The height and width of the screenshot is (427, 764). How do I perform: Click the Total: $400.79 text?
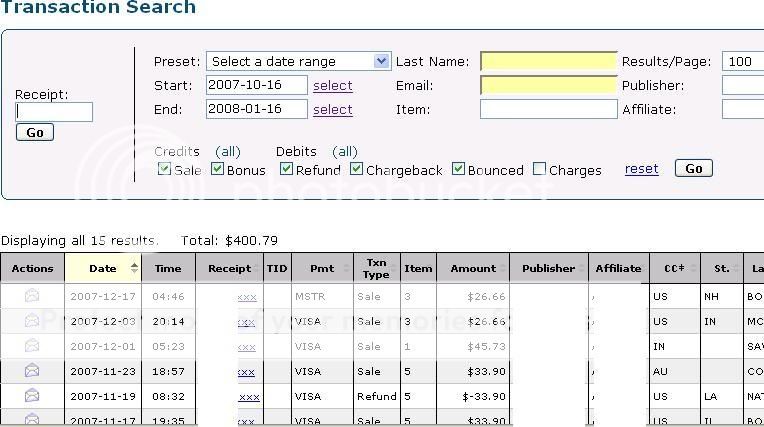pyautogui.click(x=229, y=240)
